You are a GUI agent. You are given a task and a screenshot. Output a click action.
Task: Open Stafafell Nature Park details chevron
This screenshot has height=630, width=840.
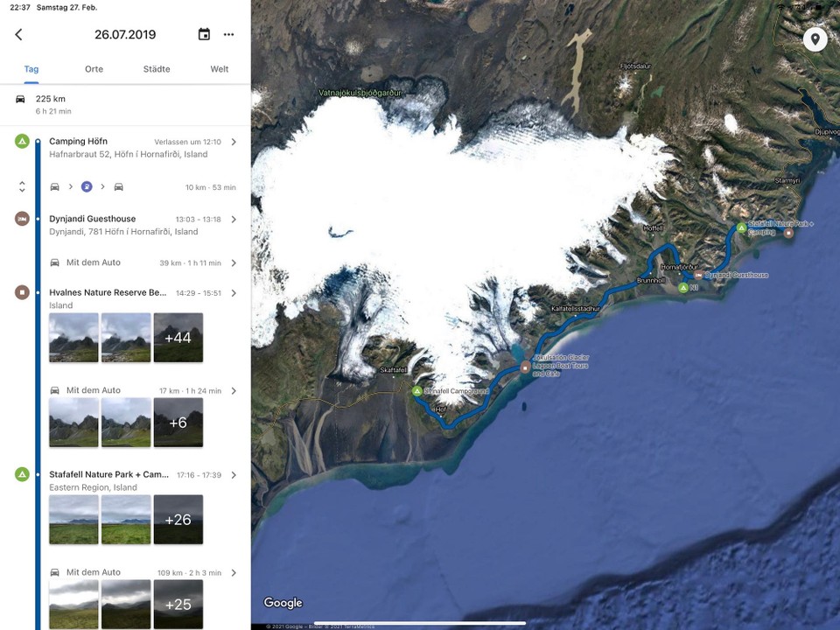tap(234, 475)
